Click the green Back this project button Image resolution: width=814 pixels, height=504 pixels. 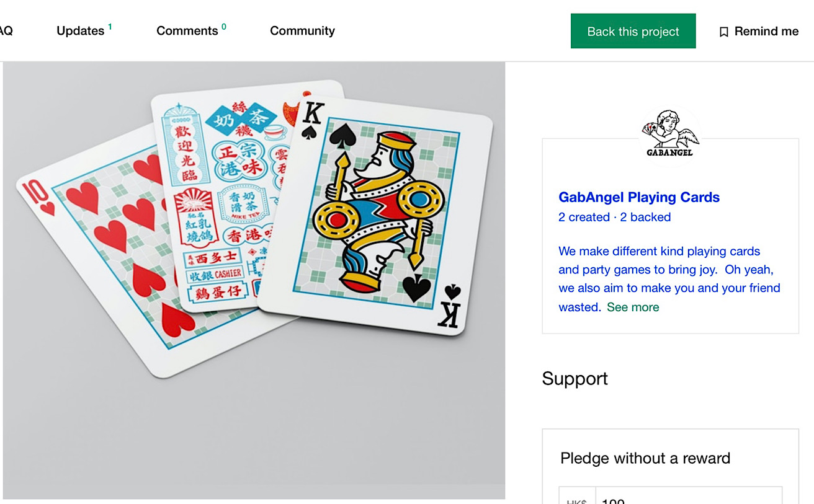633,31
